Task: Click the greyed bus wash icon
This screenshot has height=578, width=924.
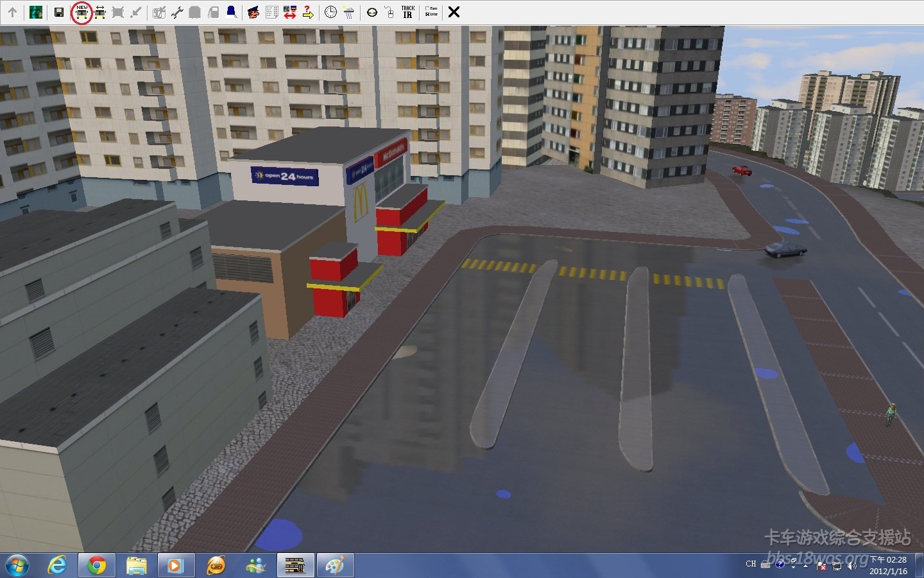Action: [195, 12]
